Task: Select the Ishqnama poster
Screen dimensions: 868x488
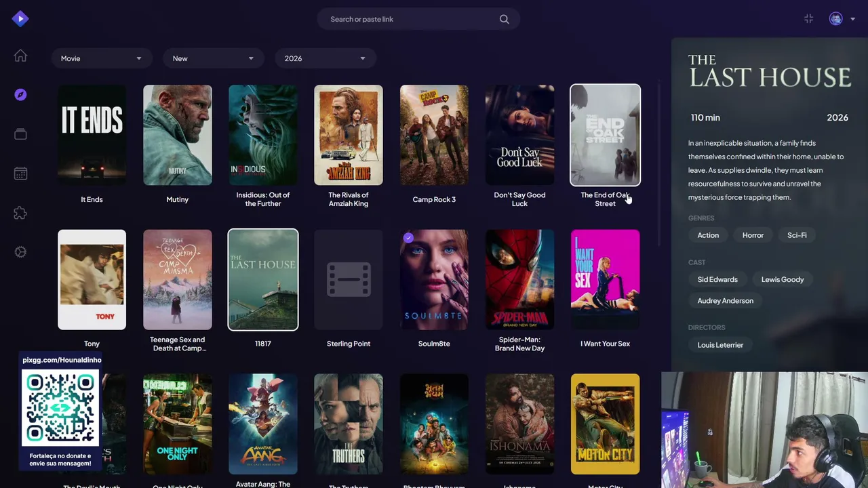Action: 519,424
